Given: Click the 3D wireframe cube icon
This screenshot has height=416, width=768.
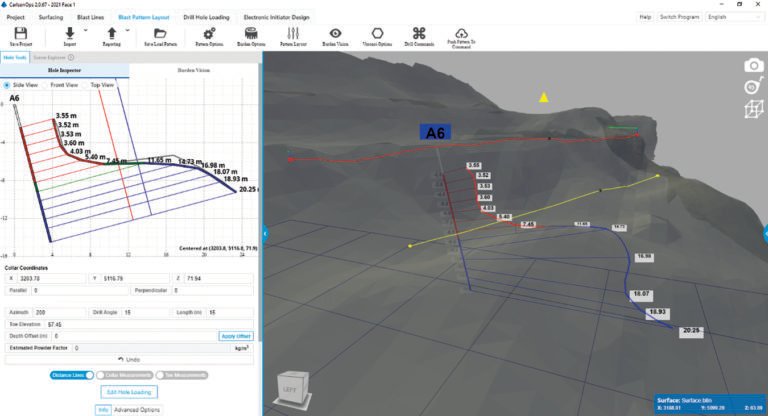Looking at the screenshot, I should click(x=754, y=109).
